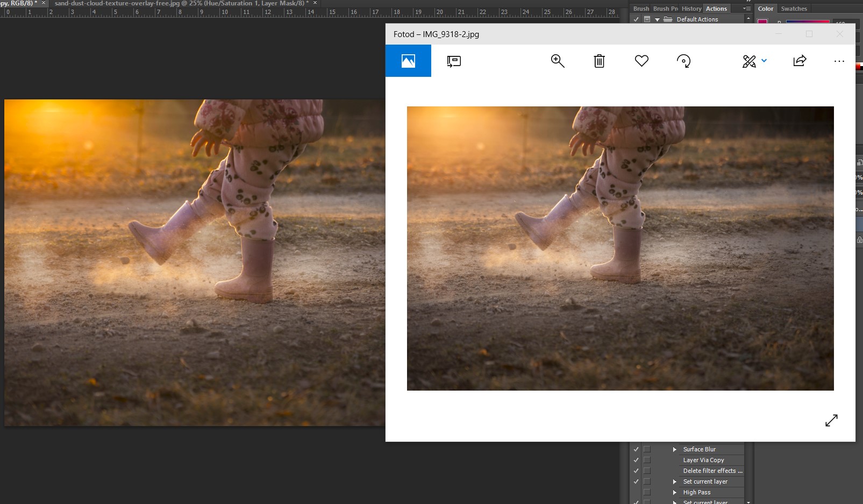Open the three-dots more options menu

(x=839, y=61)
